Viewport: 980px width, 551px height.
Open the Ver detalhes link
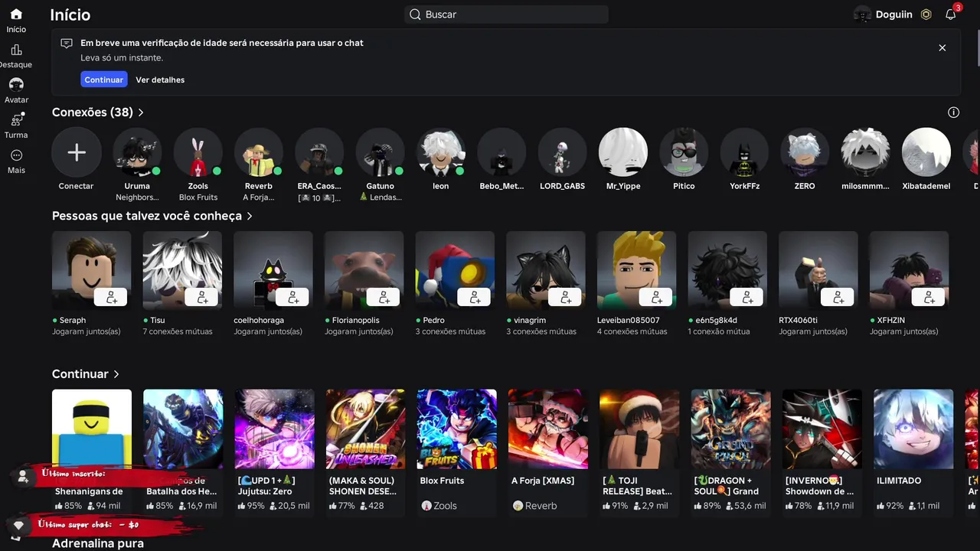pos(160,80)
